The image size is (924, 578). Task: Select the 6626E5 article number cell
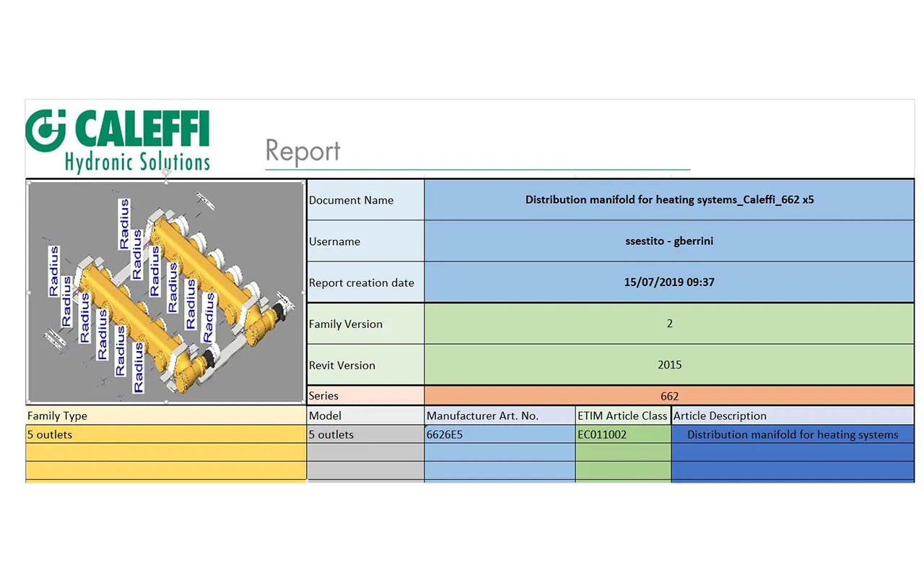pos(500,434)
